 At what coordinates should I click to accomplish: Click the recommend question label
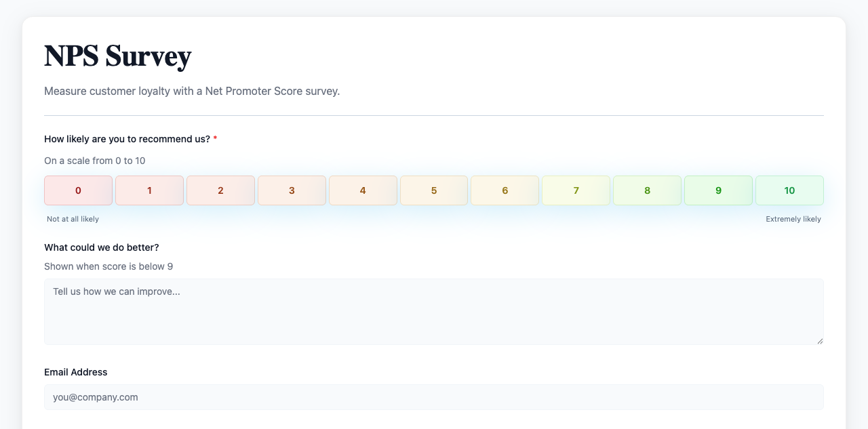pos(125,139)
